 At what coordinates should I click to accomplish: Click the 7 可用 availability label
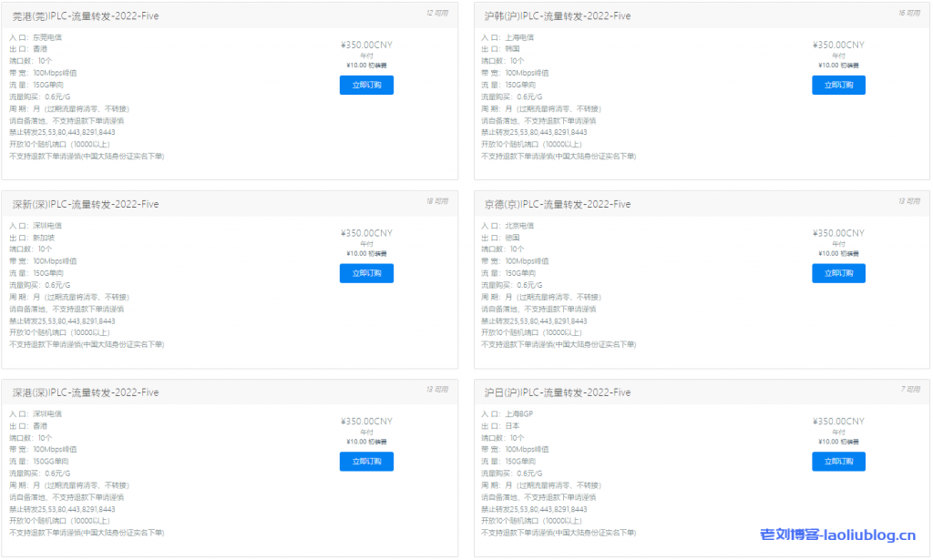911,389
